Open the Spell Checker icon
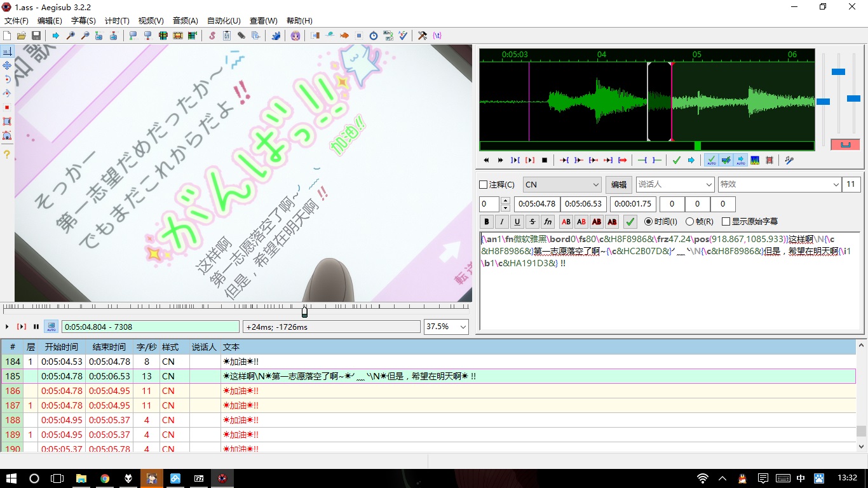The width and height of the screenshot is (868, 488). 402,36
